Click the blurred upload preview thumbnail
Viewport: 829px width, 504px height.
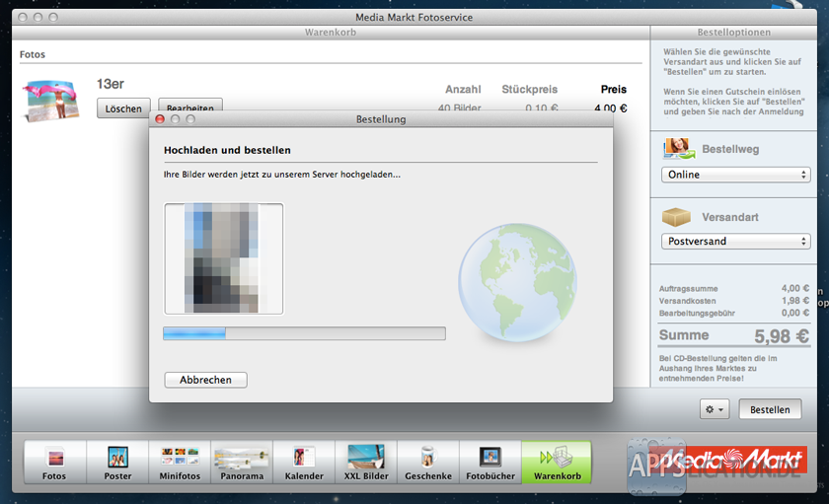[224, 258]
